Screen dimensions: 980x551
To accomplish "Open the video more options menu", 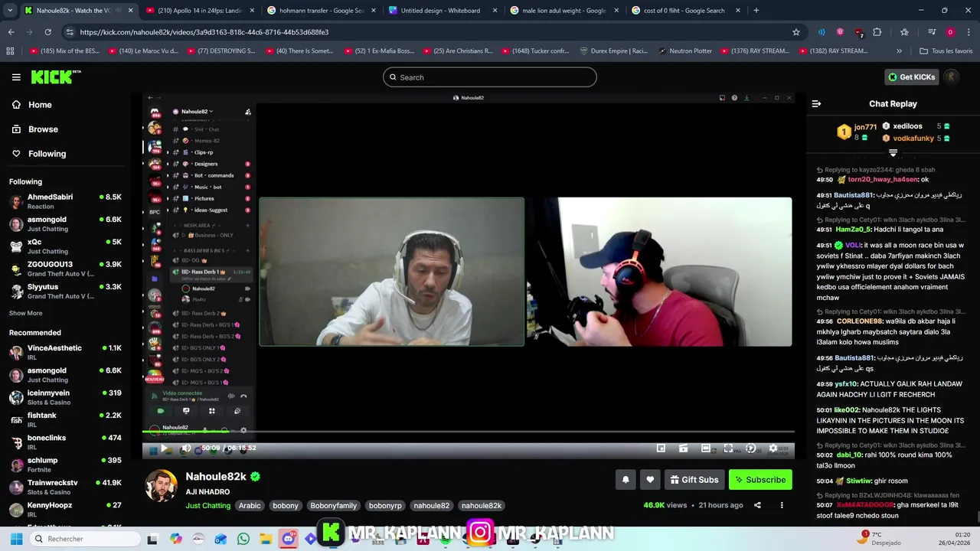I will click(782, 505).
